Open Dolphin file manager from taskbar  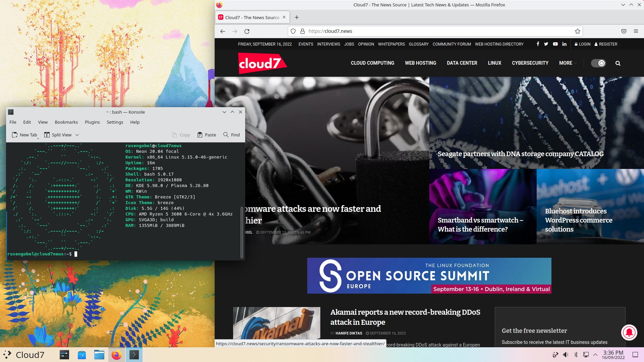(x=99, y=355)
